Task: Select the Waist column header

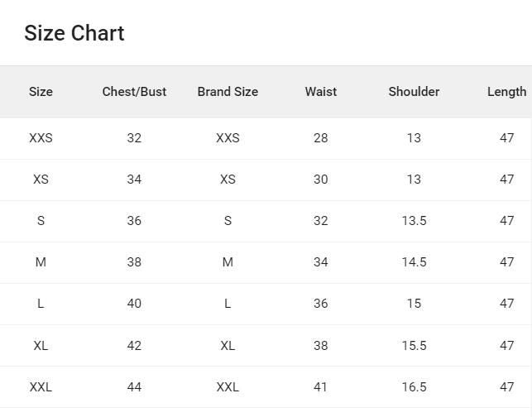Action: click(321, 92)
